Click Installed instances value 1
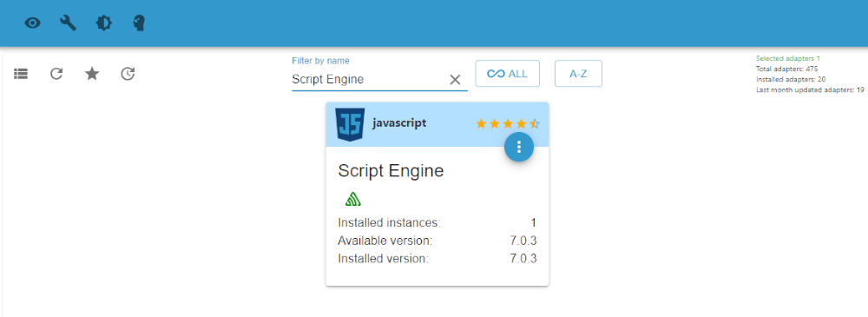This screenshot has width=868, height=317. pyautogui.click(x=534, y=223)
